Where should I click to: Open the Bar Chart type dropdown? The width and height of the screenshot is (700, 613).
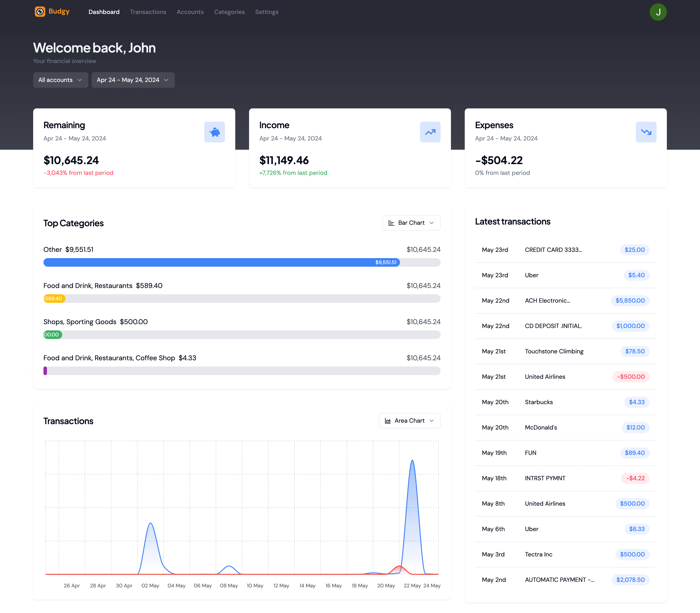pos(411,223)
